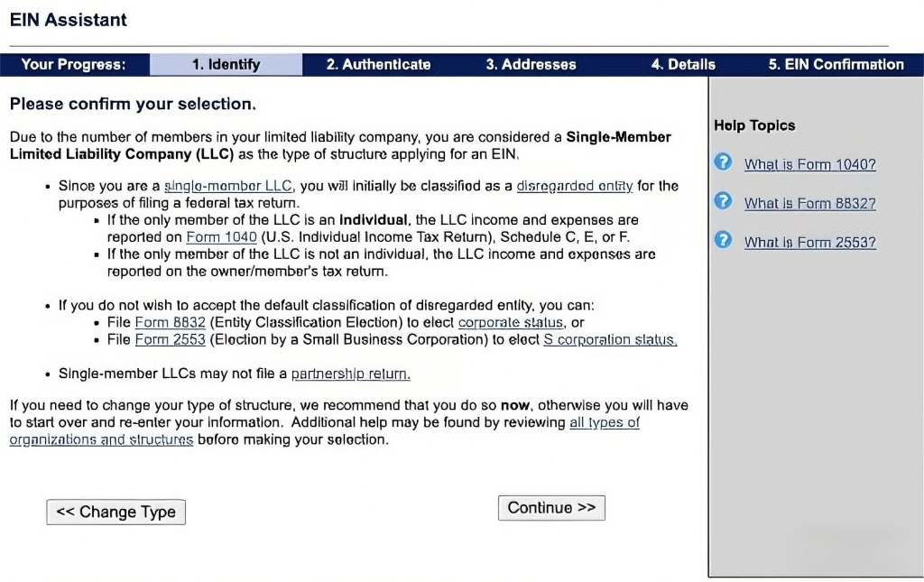The width and height of the screenshot is (924, 582).
Task: Switch to the 3. Addresses step
Action: click(531, 64)
